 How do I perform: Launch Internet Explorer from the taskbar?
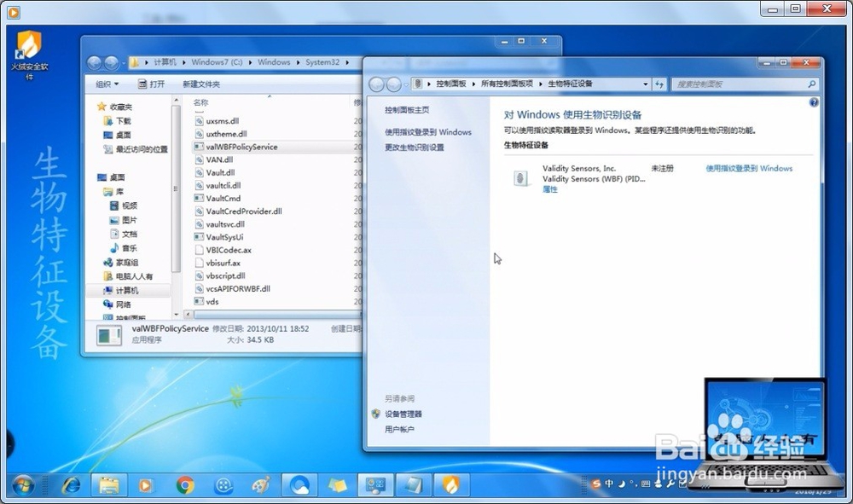point(71,484)
